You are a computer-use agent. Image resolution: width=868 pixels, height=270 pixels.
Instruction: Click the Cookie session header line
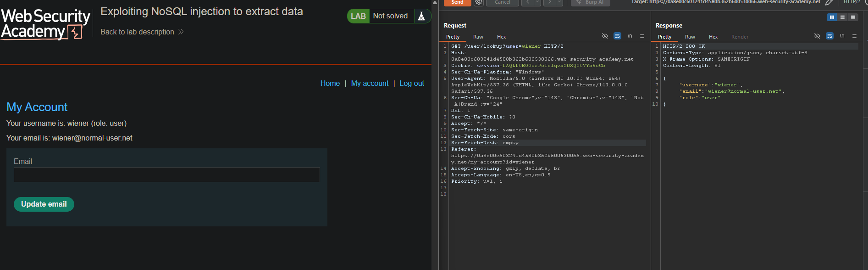coord(528,66)
